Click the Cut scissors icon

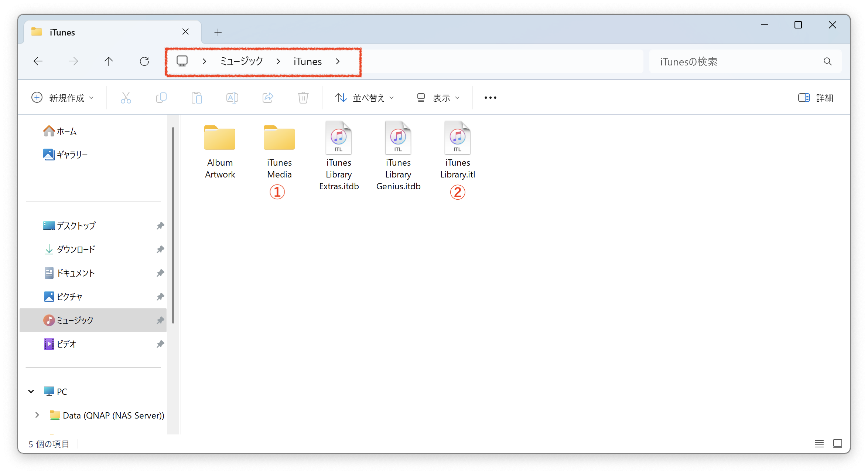tap(126, 98)
